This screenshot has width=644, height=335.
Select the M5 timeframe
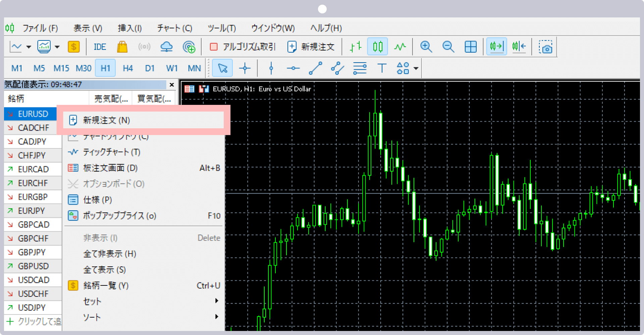(x=39, y=68)
